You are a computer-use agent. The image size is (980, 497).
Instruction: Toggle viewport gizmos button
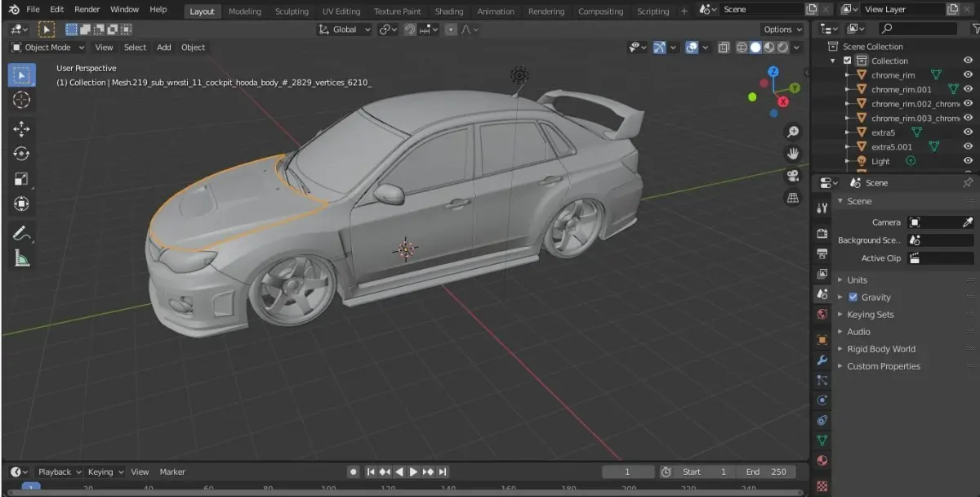[x=661, y=47]
